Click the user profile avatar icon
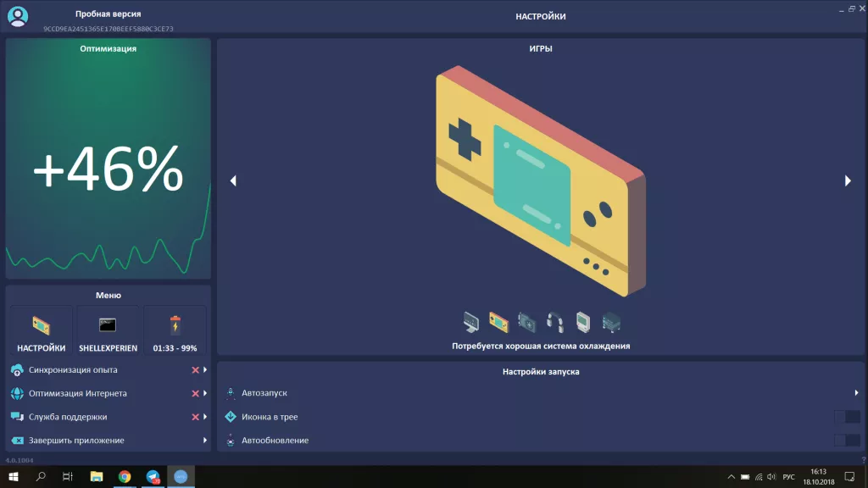Image resolution: width=868 pixels, height=488 pixels. (x=18, y=16)
